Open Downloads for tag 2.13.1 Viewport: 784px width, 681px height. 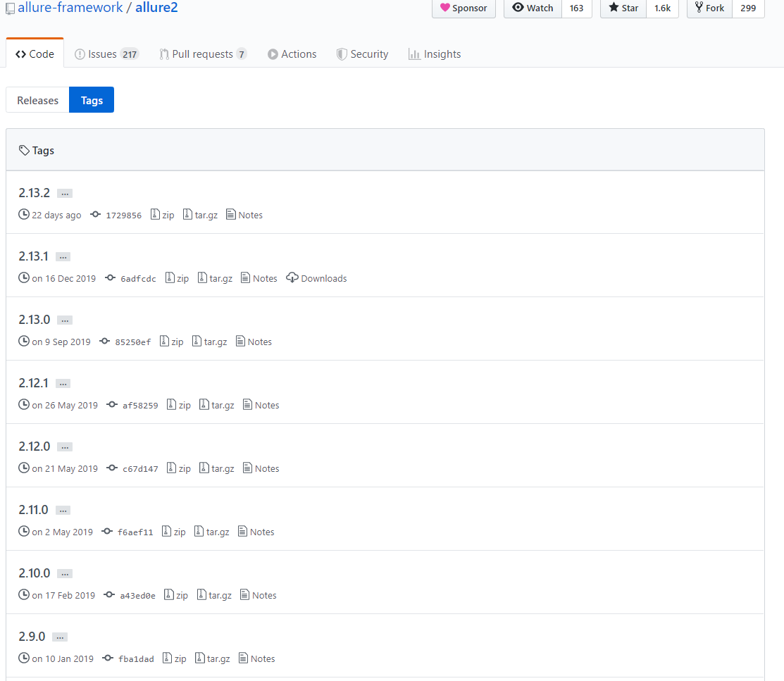316,278
